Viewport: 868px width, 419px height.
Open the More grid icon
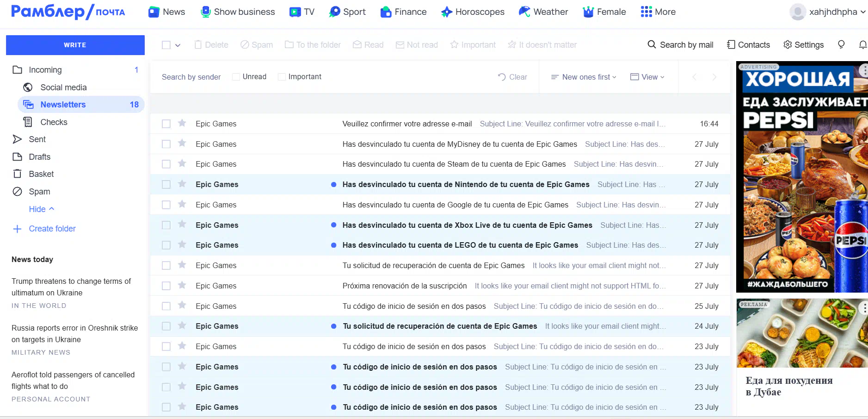(646, 12)
